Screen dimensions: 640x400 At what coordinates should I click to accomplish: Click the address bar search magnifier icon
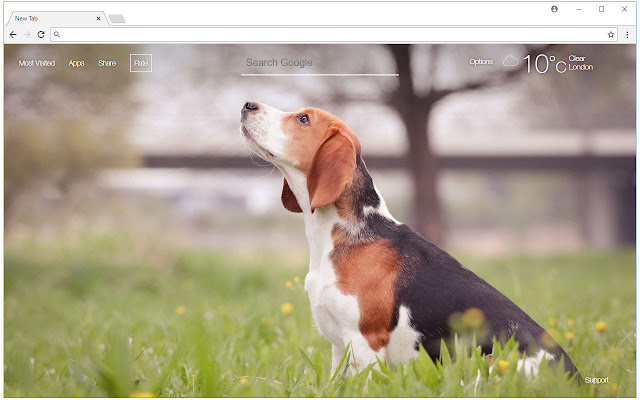57,35
